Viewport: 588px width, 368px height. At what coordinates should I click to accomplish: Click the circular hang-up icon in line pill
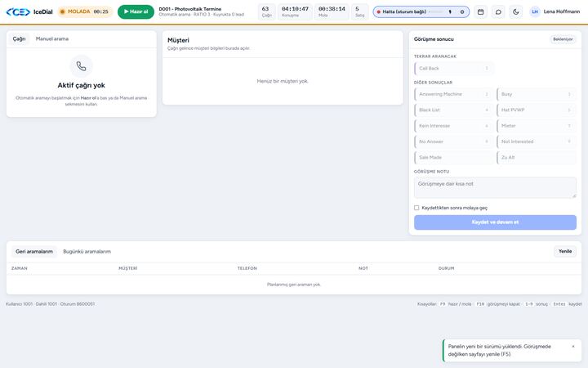click(x=462, y=11)
